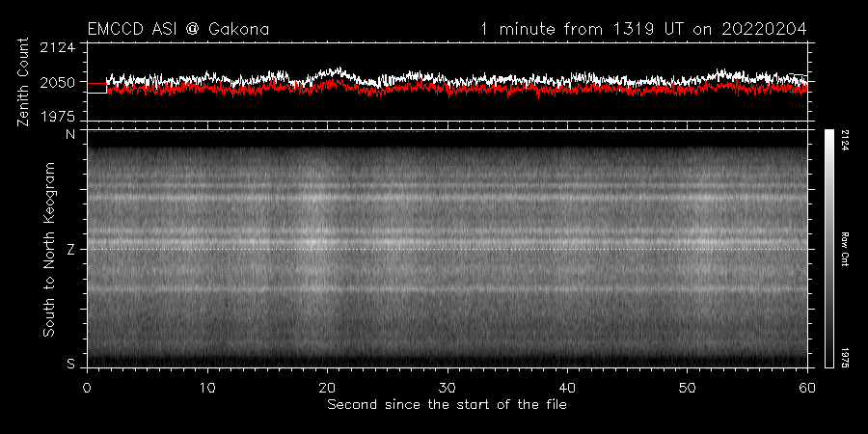Click the 1975 label at the colorbar bottom
868x434 pixels.
tap(846, 358)
